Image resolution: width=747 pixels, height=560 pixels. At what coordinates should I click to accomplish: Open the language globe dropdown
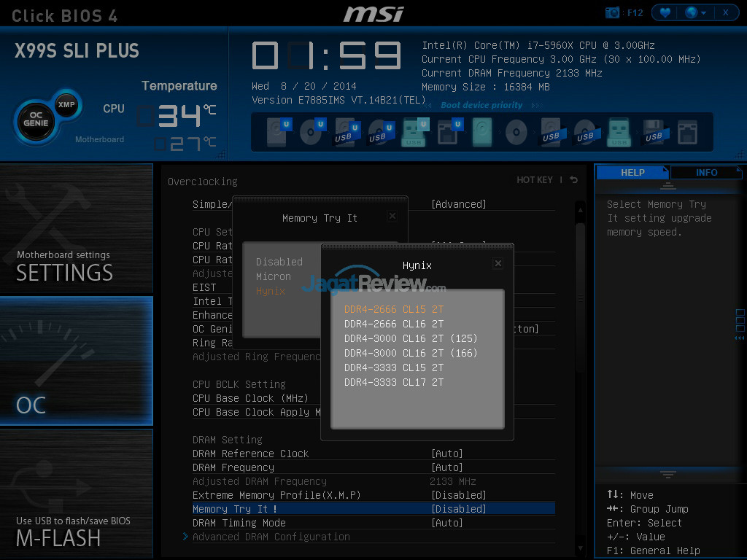(x=694, y=12)
